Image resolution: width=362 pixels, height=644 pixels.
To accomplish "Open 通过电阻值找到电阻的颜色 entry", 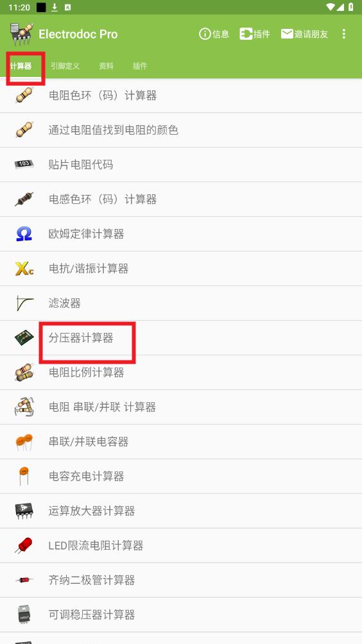I will coord(181,130).
